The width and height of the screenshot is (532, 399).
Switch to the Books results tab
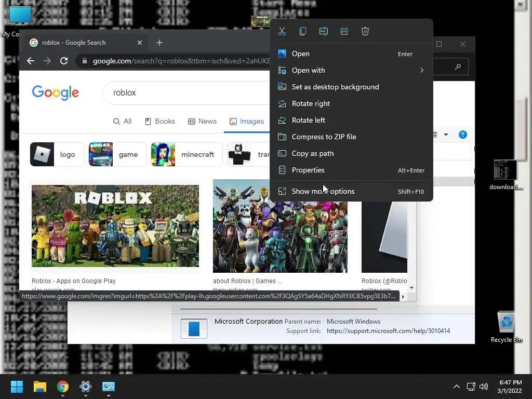click(160, 122)
